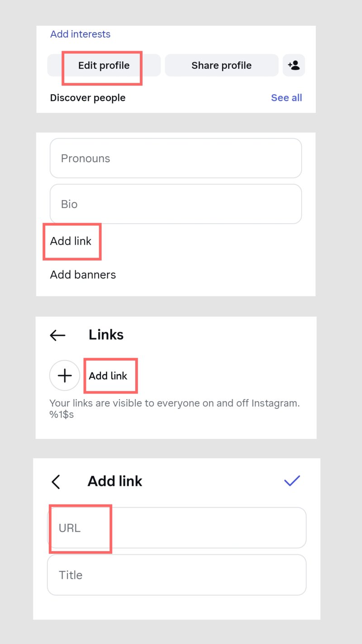The height and width of the screenshot is (644, 362).
Task: Click the links visibility notice text
Action: pos(174,409)
